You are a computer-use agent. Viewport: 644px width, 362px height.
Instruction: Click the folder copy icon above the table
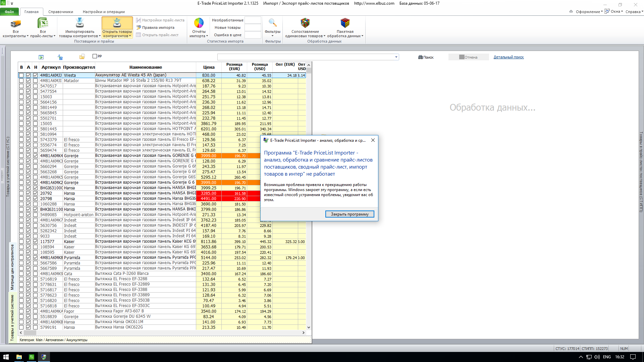82,57
